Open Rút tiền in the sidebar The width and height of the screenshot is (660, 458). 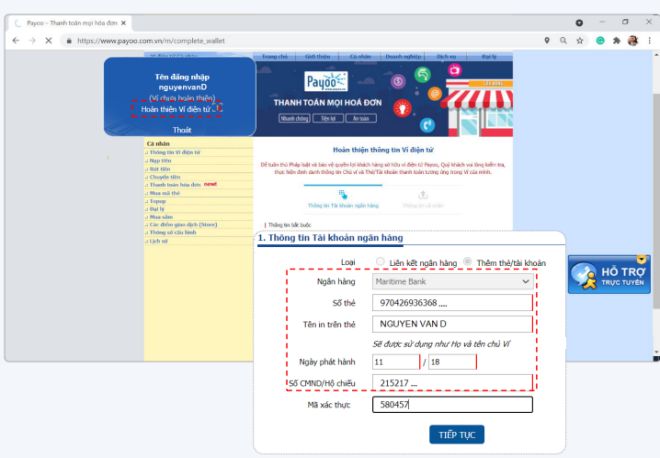[x=160, y=169]
